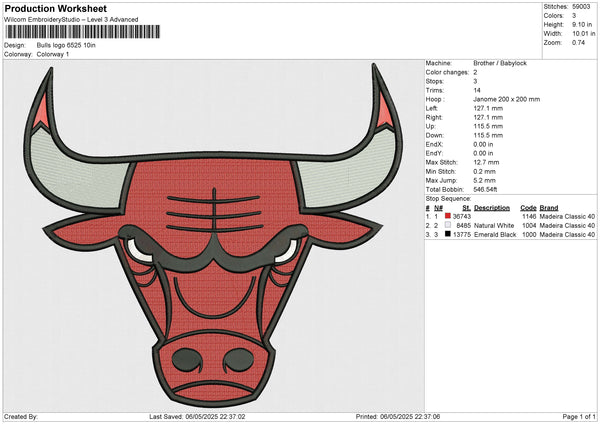Click stitch count 13775 in row 3
This screenshot has height=424, width=600.
pos(462,235)
